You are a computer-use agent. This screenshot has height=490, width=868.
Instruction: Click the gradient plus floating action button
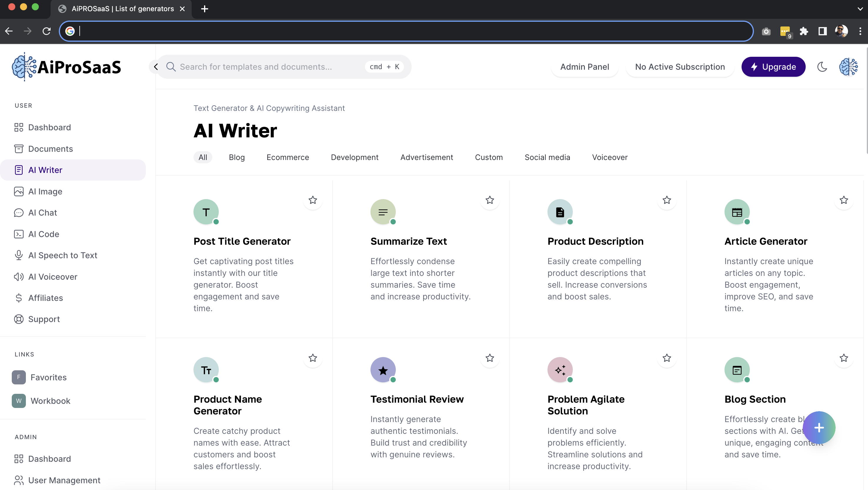pos(819,427)
